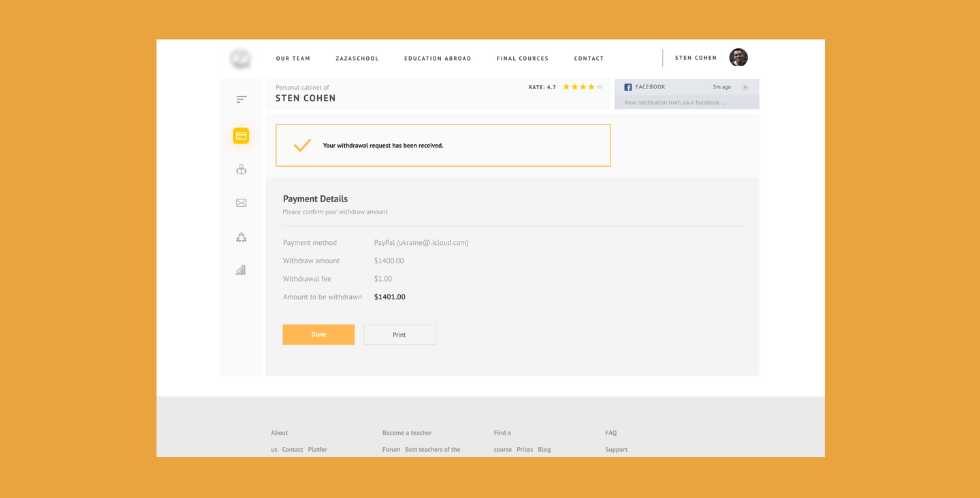Image resolution: width=980 pixels, height=498 pixels.
Task: Click the blurred site logo
Action: (x=240, y=59)
